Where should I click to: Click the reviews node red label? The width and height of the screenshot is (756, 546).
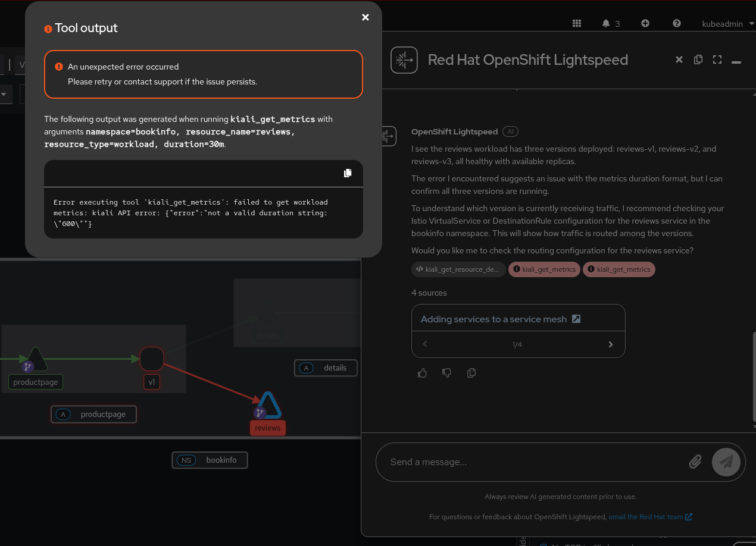pyautogui.click(x=268, y=428)
